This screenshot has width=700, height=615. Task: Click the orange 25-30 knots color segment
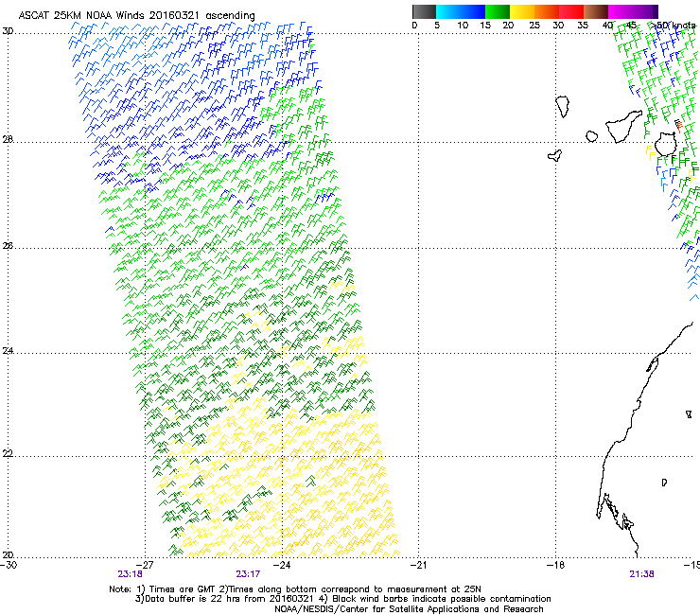(x=547, y=11)
